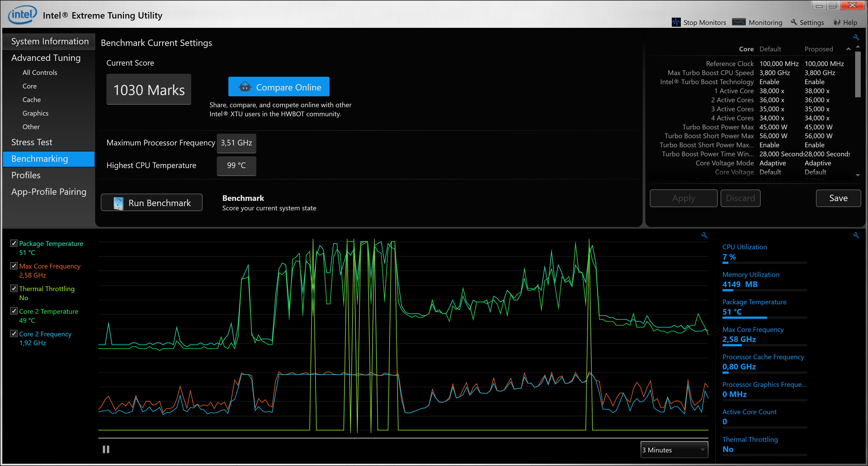Select Cache tuning page
The width and height of the screenshot is (868, 466).
tap(31, 100)
